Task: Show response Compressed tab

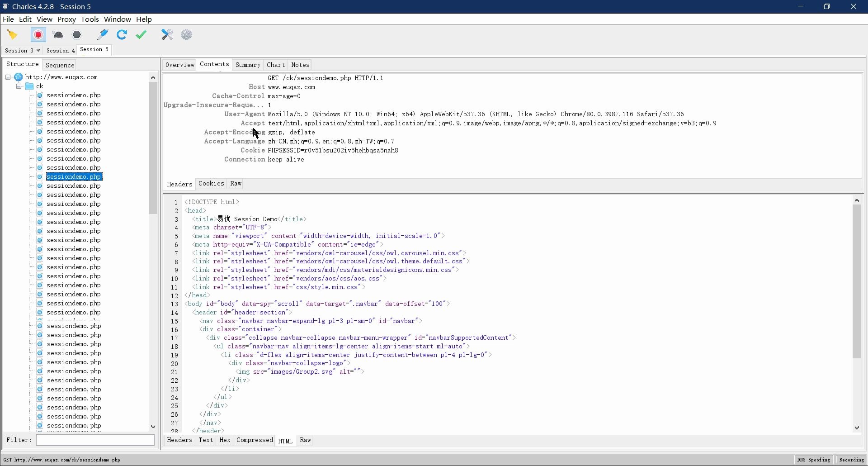Action: pyautogui.click(x=255, y=440)
